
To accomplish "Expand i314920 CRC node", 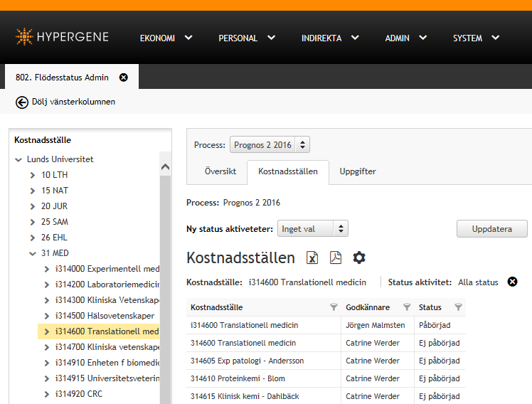I will point(47,394).
